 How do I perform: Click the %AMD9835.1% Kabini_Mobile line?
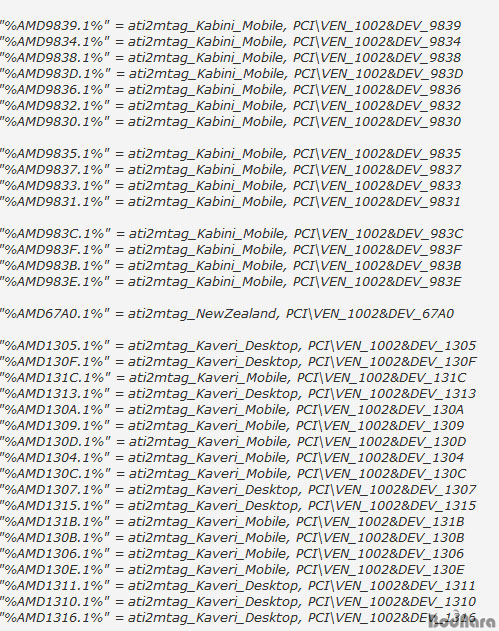230,154
